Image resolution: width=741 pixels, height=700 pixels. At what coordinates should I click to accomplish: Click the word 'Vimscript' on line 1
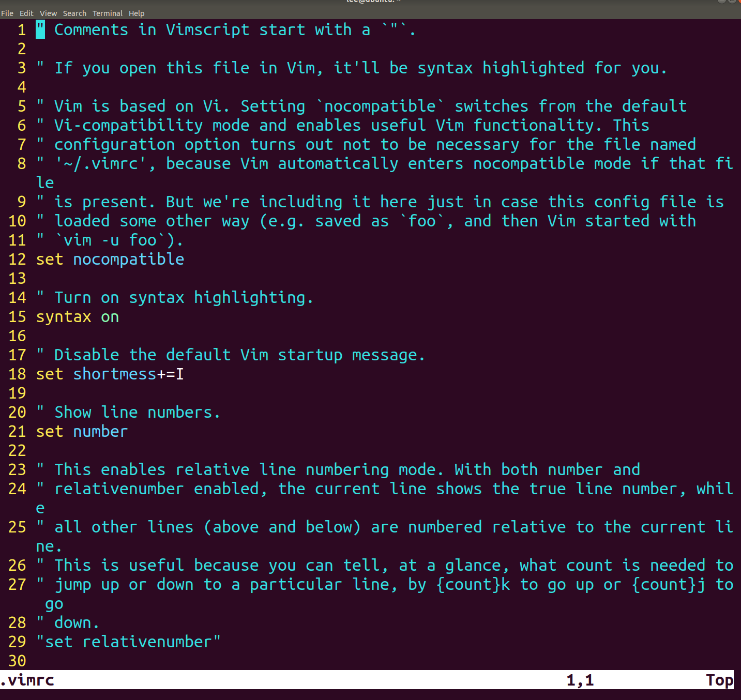207,29
